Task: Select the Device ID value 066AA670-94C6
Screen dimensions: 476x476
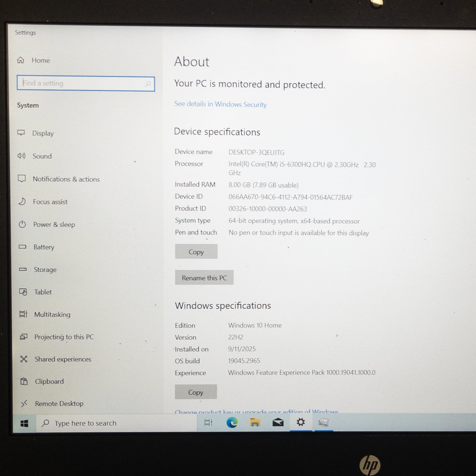Action: point(291,197)
